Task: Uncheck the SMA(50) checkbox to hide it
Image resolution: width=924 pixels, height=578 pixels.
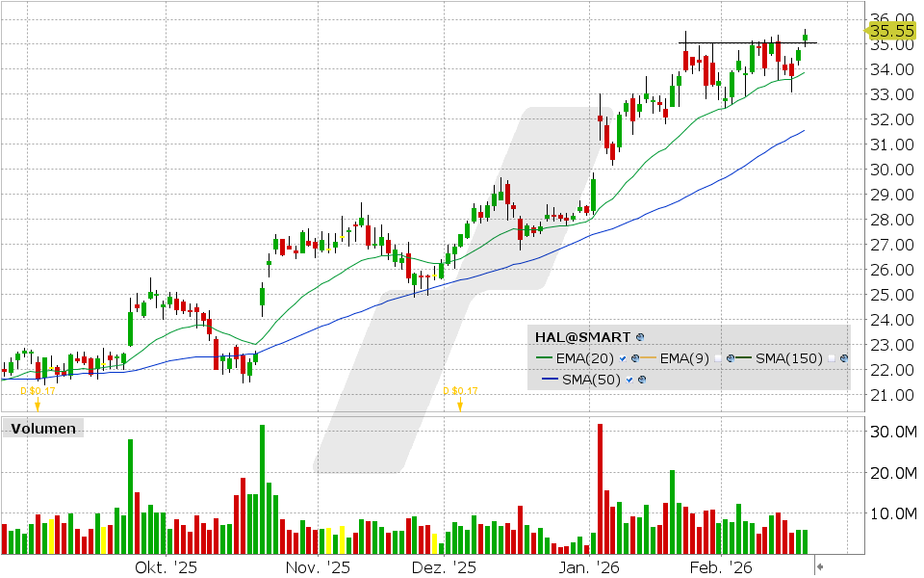Action: click(x=629, y=378)
